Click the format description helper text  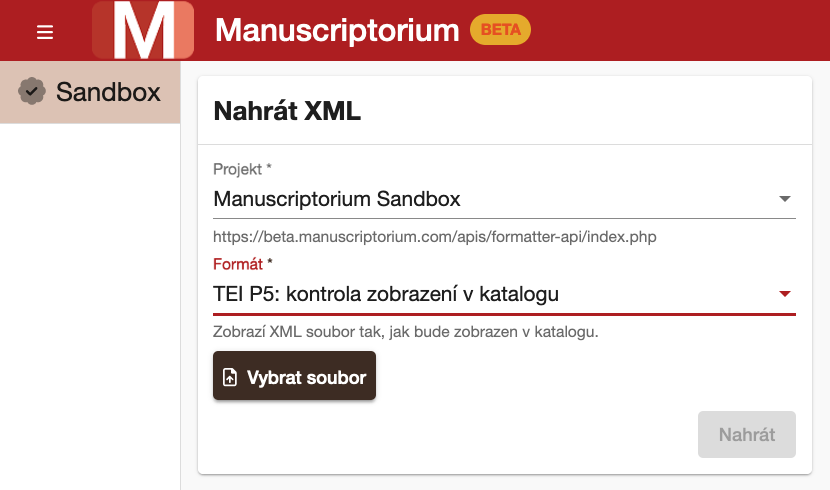[405, 332]
